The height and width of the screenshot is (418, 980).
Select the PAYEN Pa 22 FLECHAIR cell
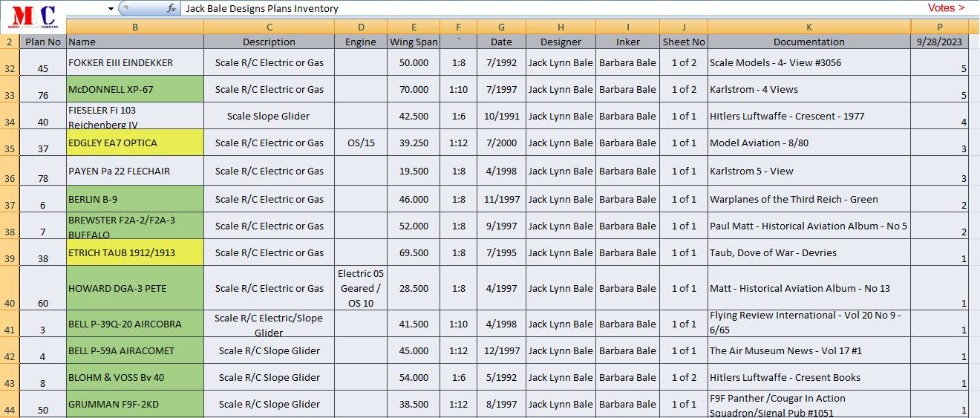[x=135, y=171]
